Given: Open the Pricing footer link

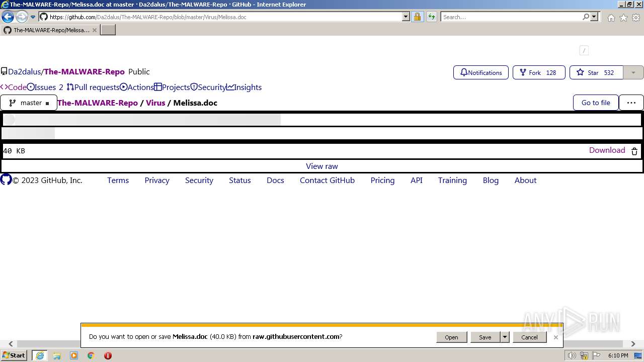Looking at the screenshot, I should pyautogui.click(x=383, y=180).
